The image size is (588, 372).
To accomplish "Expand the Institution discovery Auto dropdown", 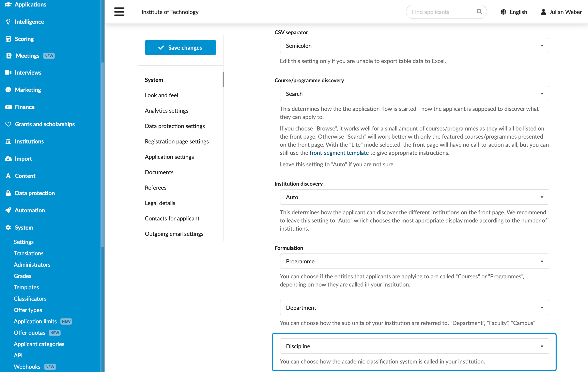I will pos(414,197).
